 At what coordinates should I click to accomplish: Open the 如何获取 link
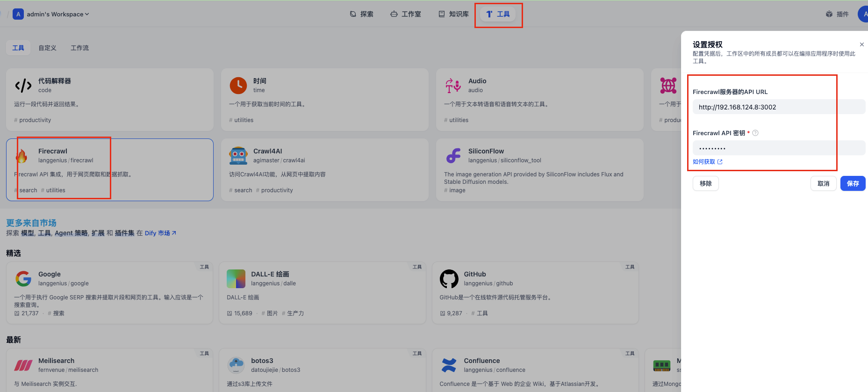coord(708,162)
